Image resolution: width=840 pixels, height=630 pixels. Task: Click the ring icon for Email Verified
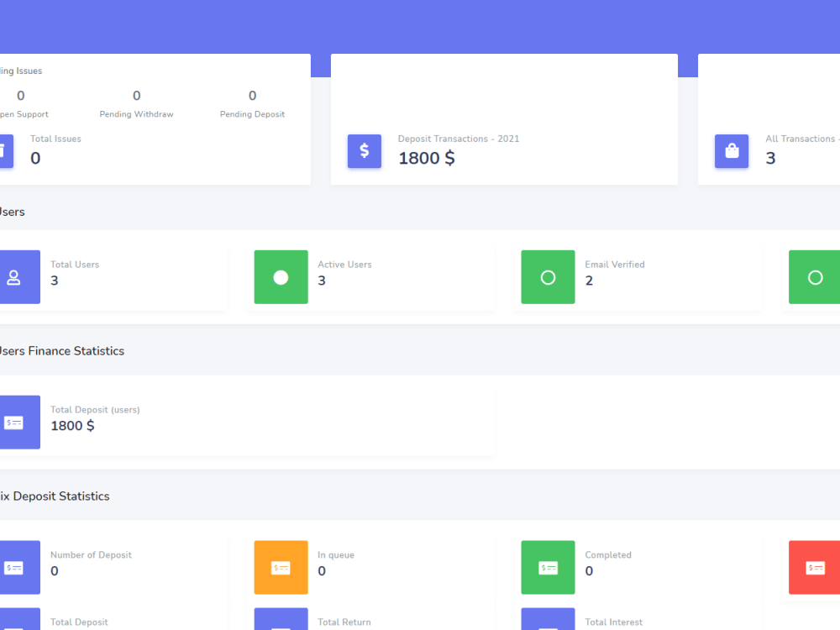pyautogui.click(x=548, y=277)
